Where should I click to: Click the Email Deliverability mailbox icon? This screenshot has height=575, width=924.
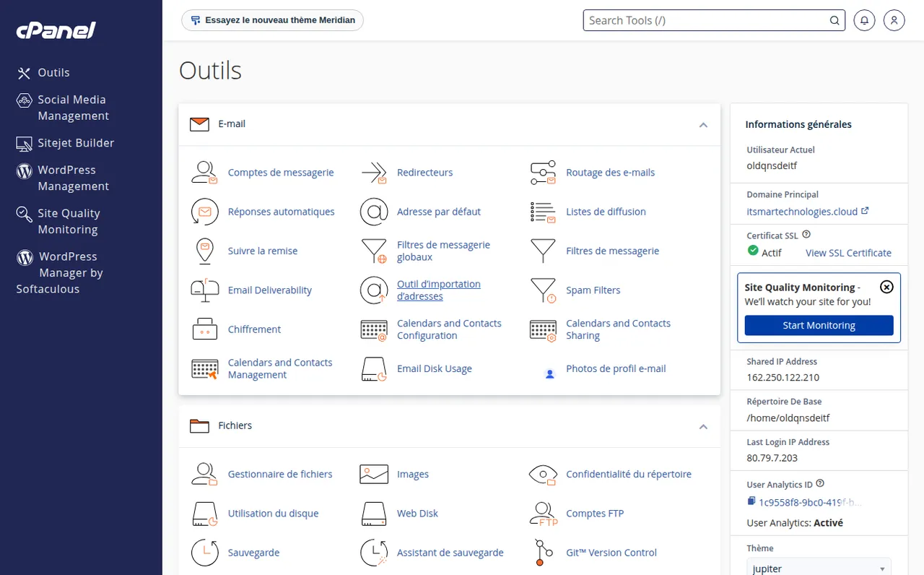pos(204,290)
